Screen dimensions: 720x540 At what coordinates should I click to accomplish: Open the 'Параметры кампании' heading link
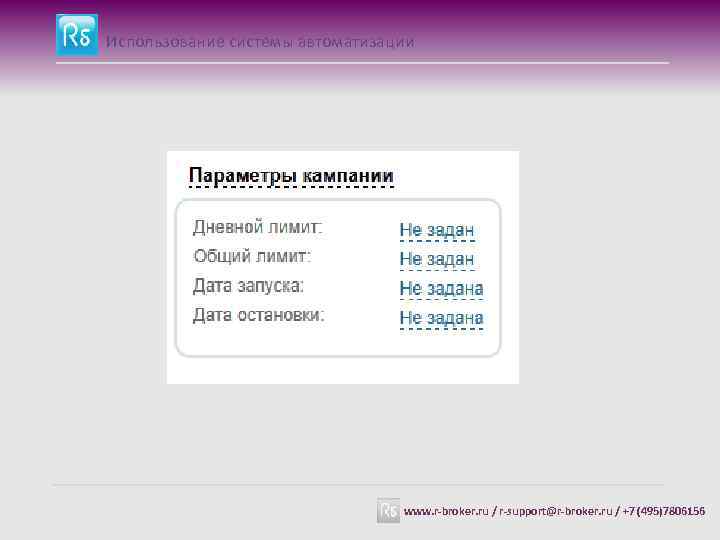pyautogui.click(x=291, y=176)
